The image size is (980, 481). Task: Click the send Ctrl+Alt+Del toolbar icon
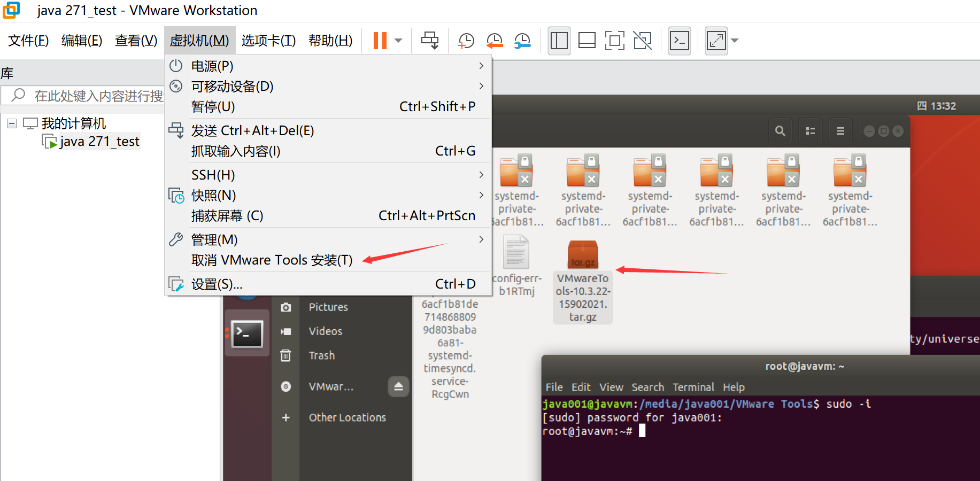[430, 41]
